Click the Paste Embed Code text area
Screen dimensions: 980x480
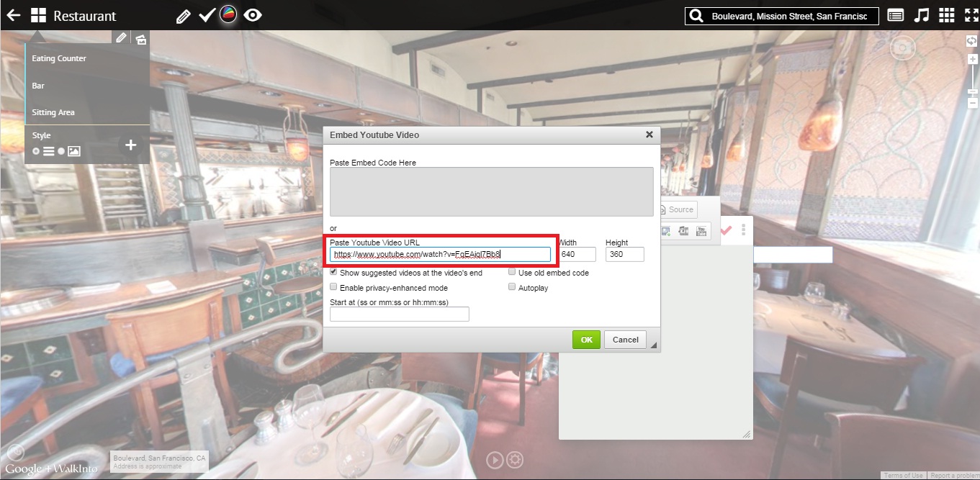point(492,191)
